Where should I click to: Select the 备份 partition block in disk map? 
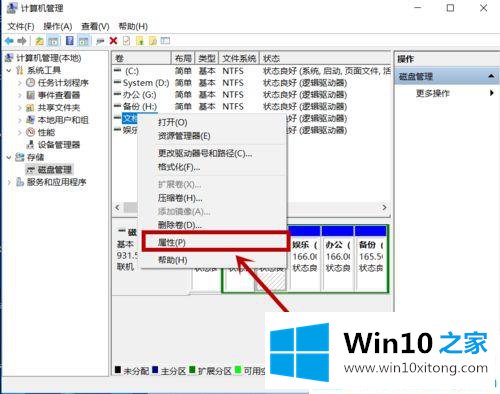pyautogui.click(x=371, y=258)
